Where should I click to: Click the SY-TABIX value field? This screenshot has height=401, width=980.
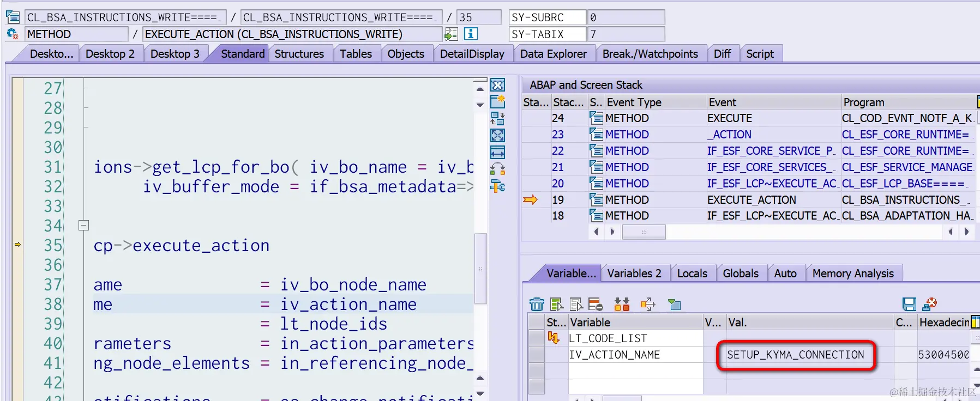click(626, 34)
